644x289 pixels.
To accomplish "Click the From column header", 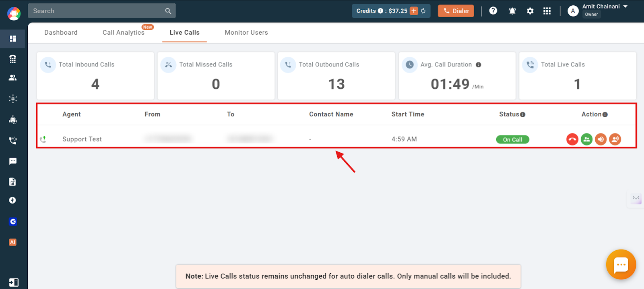I will coord(153,114).
